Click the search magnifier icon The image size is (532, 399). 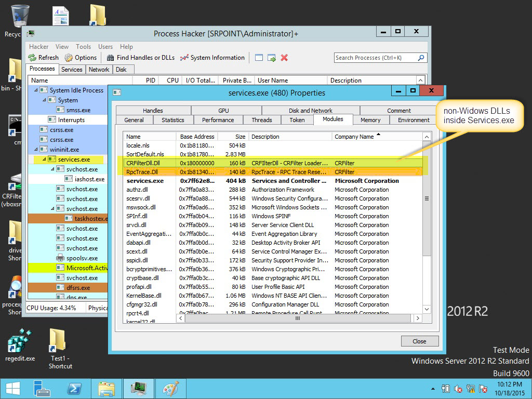[x=421, y=58]
